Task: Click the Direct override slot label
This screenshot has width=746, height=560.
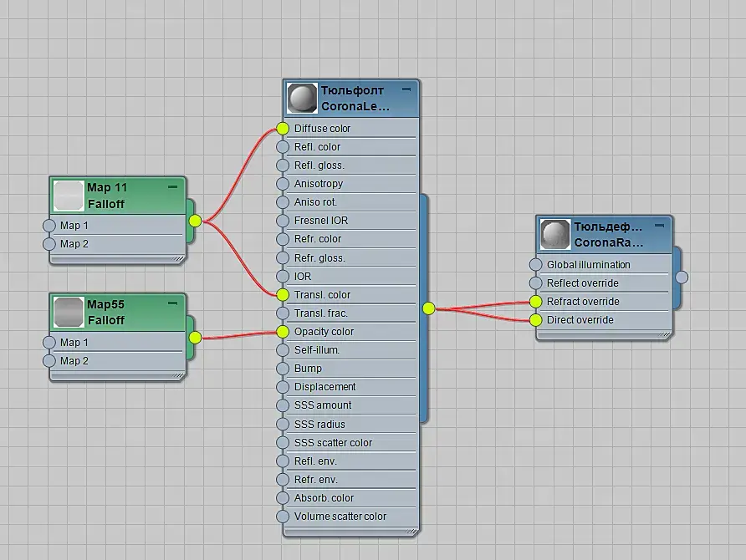Action: tap(580, 320)
